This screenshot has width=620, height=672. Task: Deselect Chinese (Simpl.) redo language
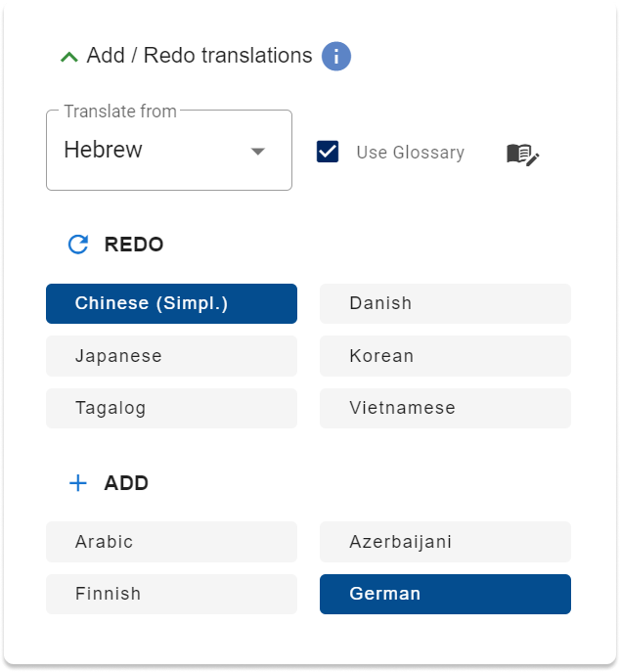[x=171, y=303]
